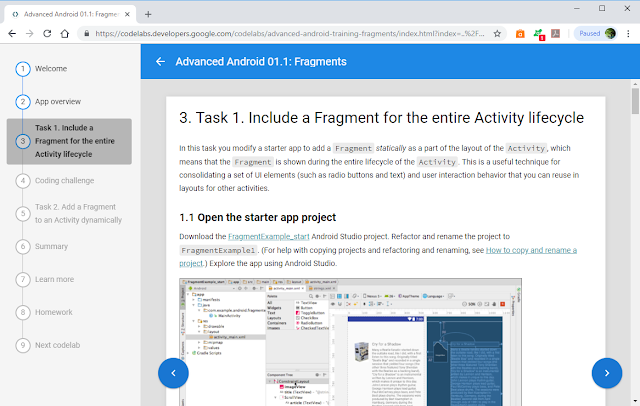Click the scrollbar down arrow

pos(635,402)
